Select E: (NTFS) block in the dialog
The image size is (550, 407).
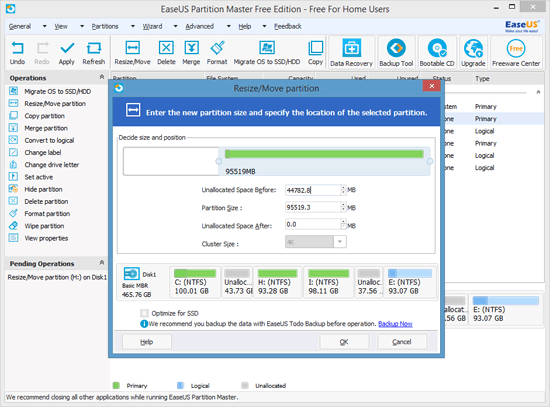pos(410,282)
